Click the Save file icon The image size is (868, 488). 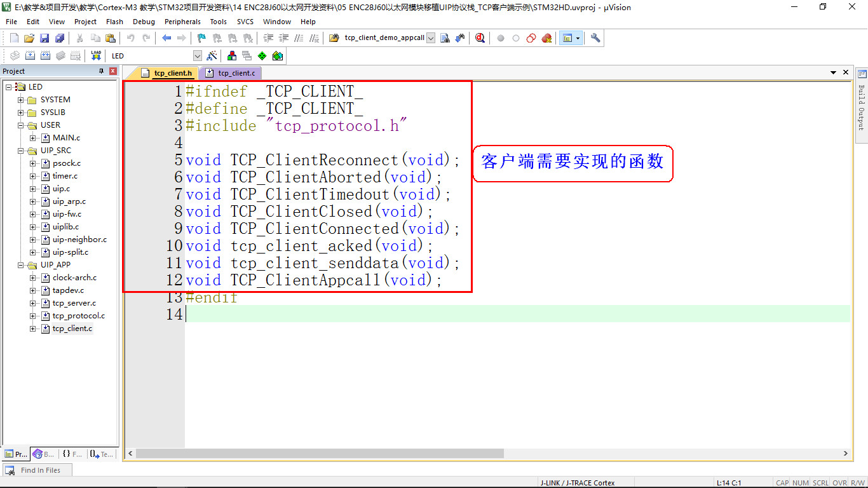[44, 38]
